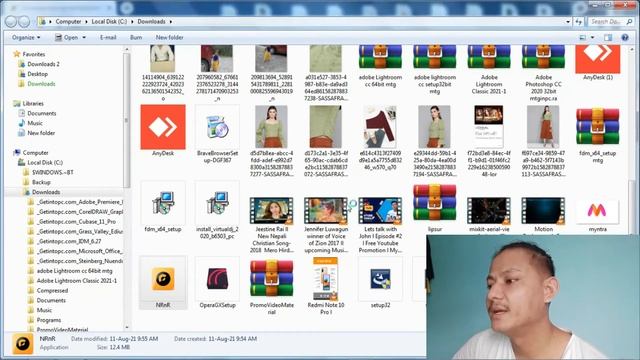The width and height of the screenshot is (640, 360).
Task: Select the Redmi Note 10 Pro image
Action: pyautogui.click(x=326, y=279)
